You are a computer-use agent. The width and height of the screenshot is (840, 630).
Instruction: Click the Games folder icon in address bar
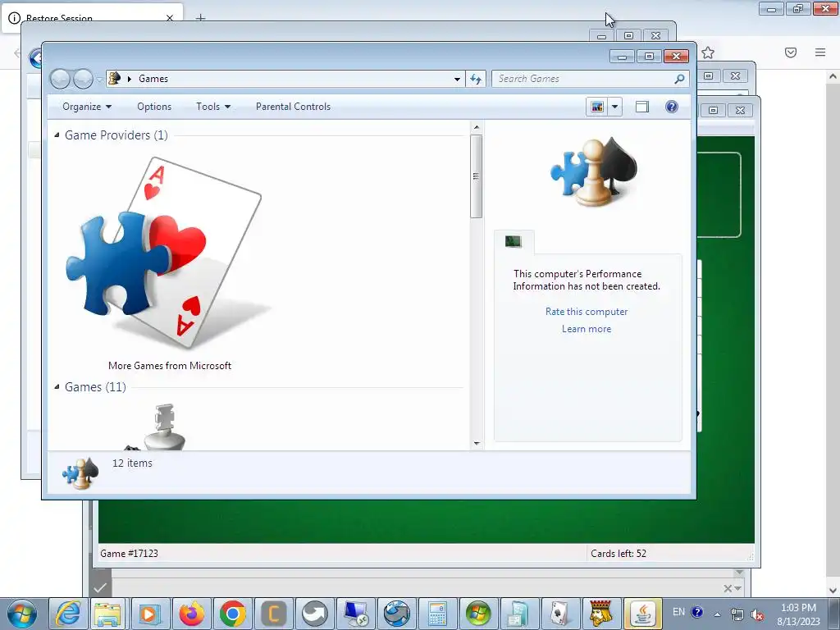point(114,79)
